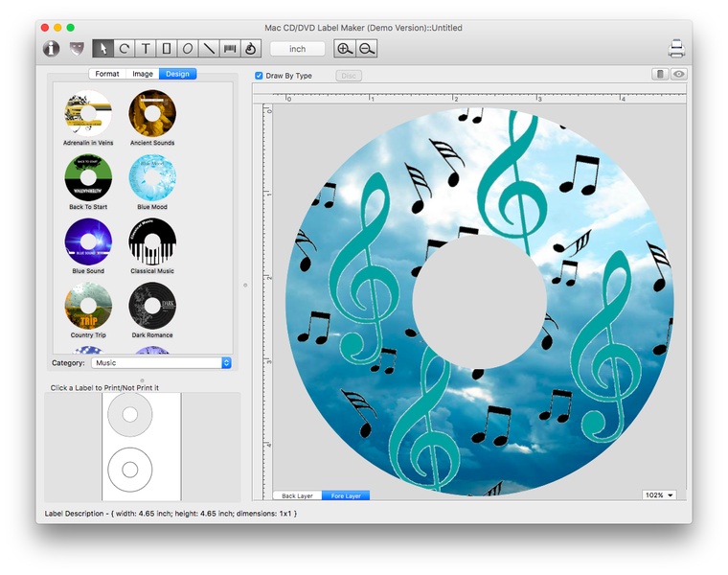Switch to the Format tab

107,74
